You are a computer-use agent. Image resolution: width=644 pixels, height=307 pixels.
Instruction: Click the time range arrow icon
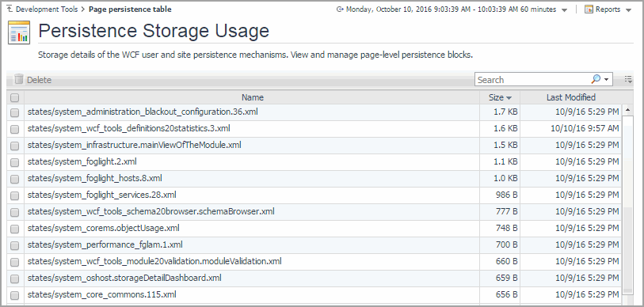pos(339,9)
